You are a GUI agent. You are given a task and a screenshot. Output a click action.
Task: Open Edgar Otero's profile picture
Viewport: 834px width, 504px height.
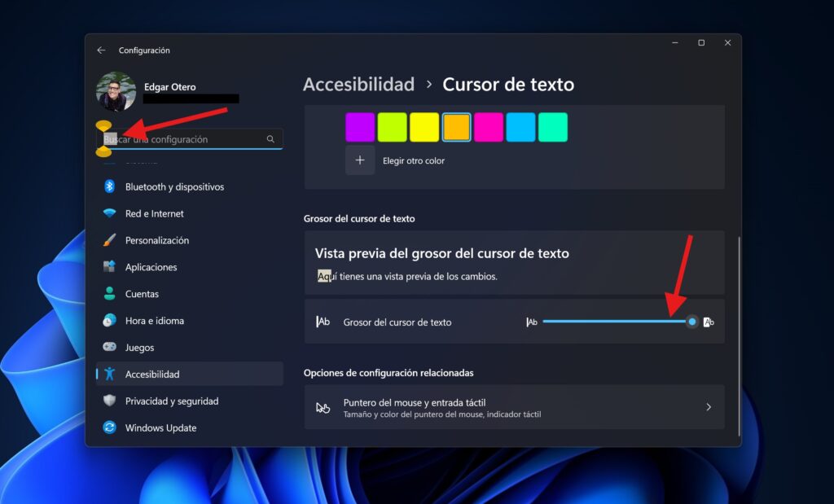[x=116, y=91]
